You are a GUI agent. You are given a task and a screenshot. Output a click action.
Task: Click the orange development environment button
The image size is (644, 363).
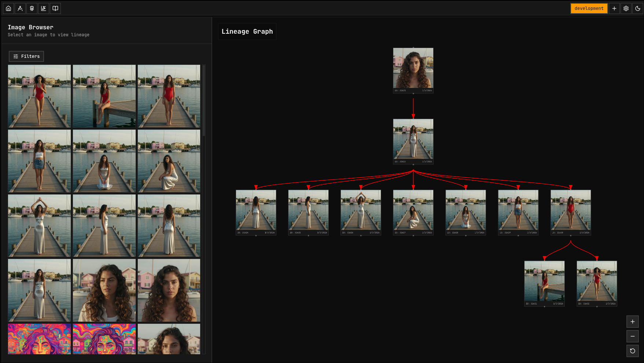click(589, 8)
